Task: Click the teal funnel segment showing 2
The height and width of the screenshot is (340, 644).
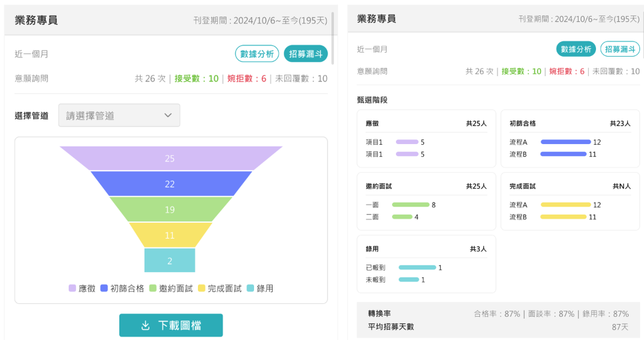Action: (x=169, y=261)
